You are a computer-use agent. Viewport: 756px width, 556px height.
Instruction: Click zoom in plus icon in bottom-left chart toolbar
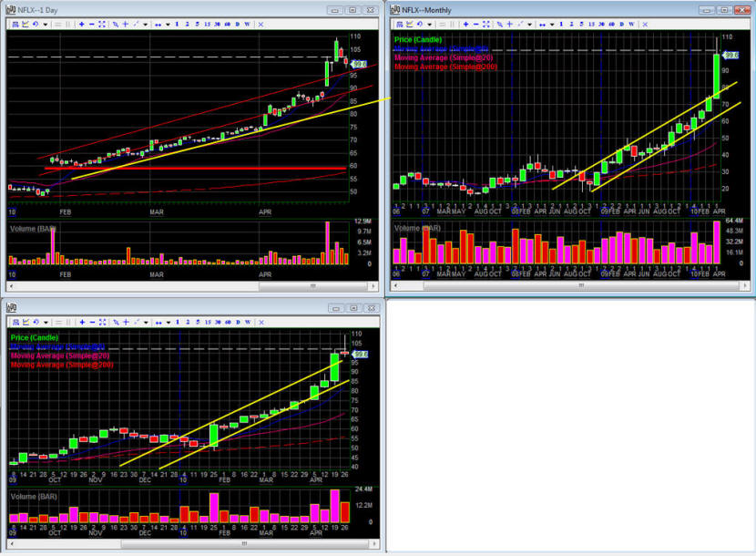(82, 322)
